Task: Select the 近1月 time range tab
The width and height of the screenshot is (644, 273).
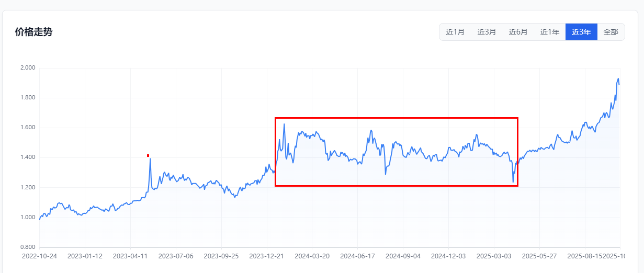Action: (x=455, y=32)
